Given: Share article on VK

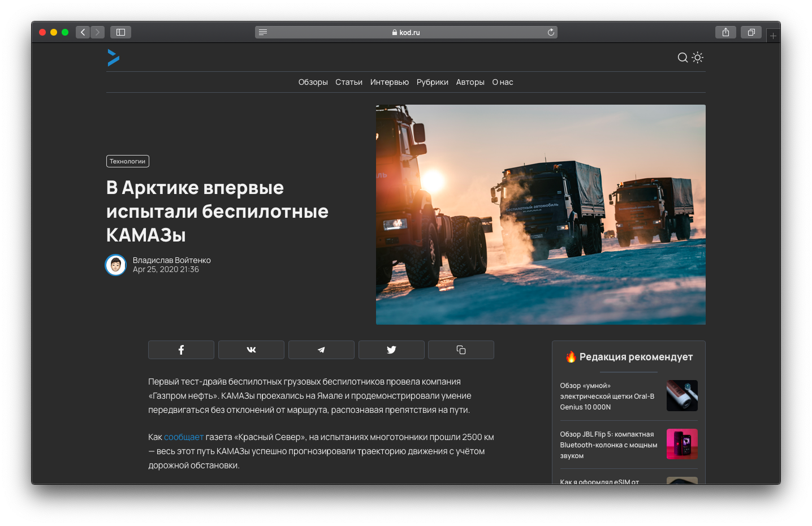Looking at the screenshot, I should (251, 350).
